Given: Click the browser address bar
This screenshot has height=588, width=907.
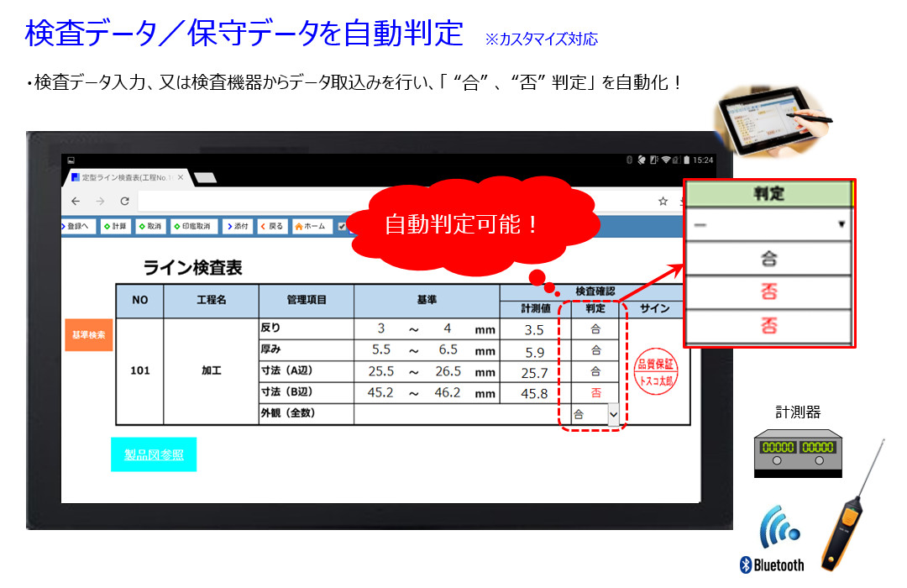Looking at the screenshot, I should (x=395, y=202).
